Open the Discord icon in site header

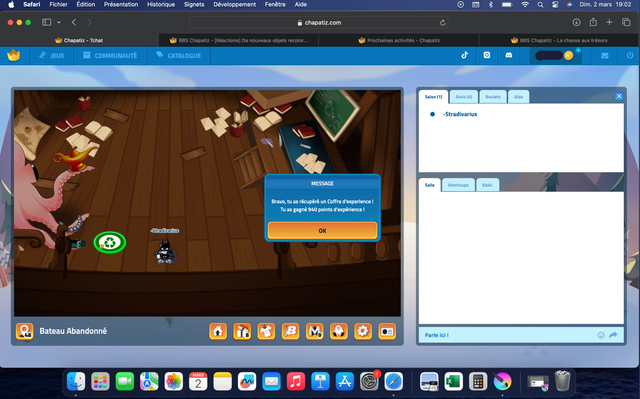point(509,55)
